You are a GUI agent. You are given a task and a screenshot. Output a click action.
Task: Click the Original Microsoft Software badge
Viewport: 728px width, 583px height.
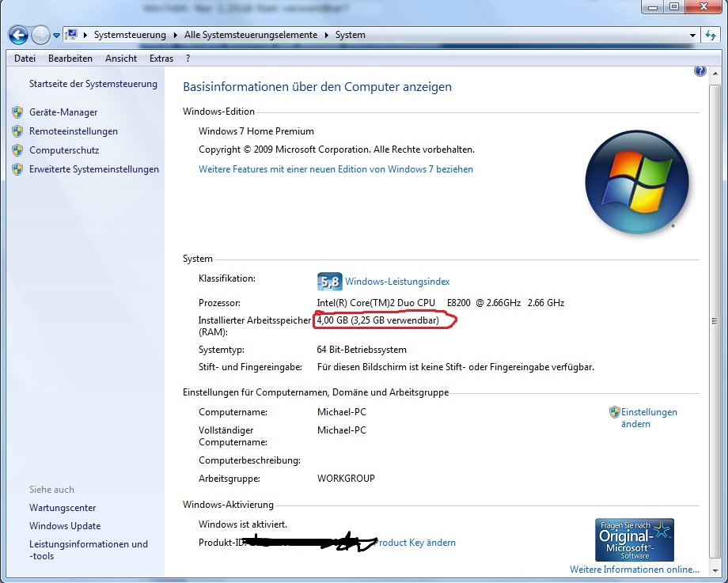pos(634,539)
